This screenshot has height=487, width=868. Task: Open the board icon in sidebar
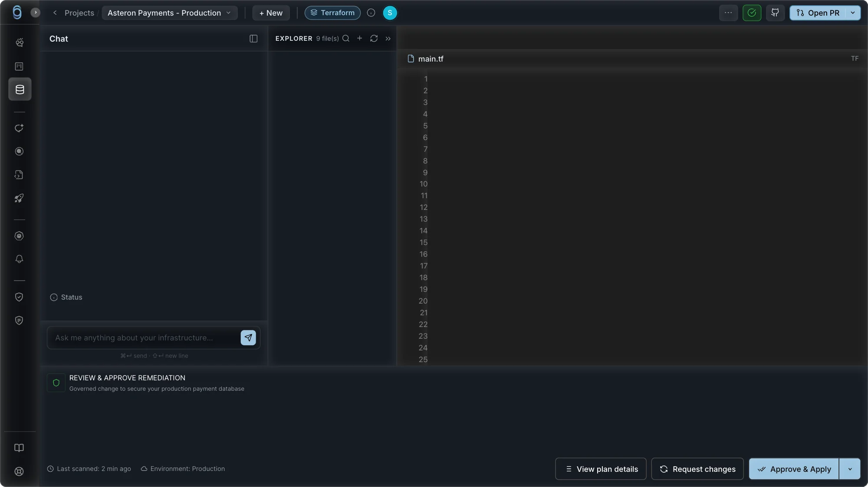click(x=19, y=66)
